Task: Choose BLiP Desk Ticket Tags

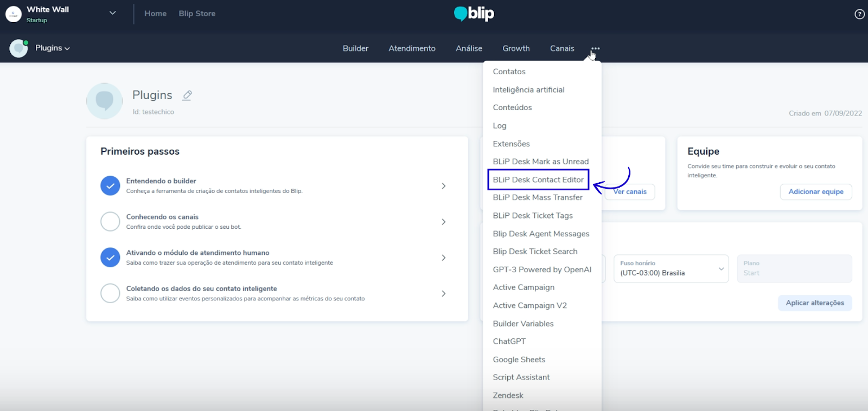Action: click(533, 216)
